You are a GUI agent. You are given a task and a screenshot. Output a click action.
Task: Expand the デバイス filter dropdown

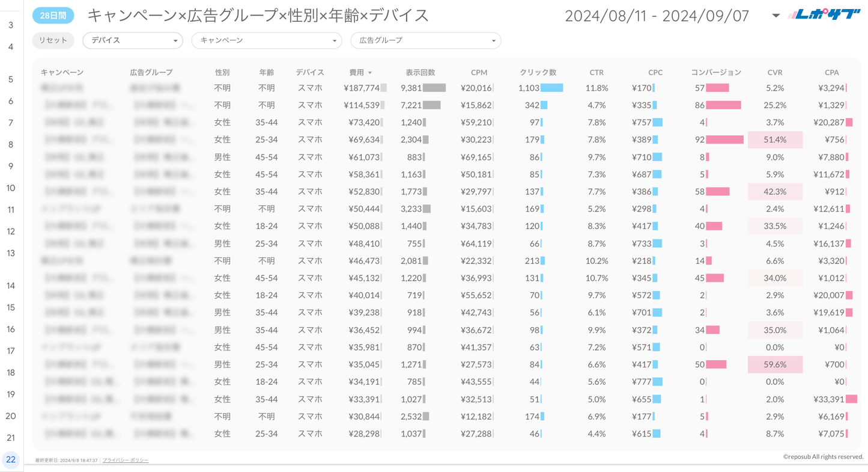point(133,40)
